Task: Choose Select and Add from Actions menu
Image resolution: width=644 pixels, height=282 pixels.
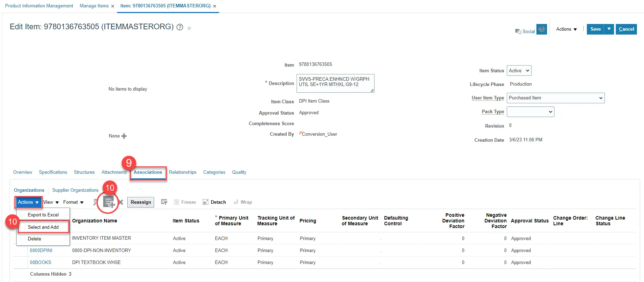Action: coord(43,227)
